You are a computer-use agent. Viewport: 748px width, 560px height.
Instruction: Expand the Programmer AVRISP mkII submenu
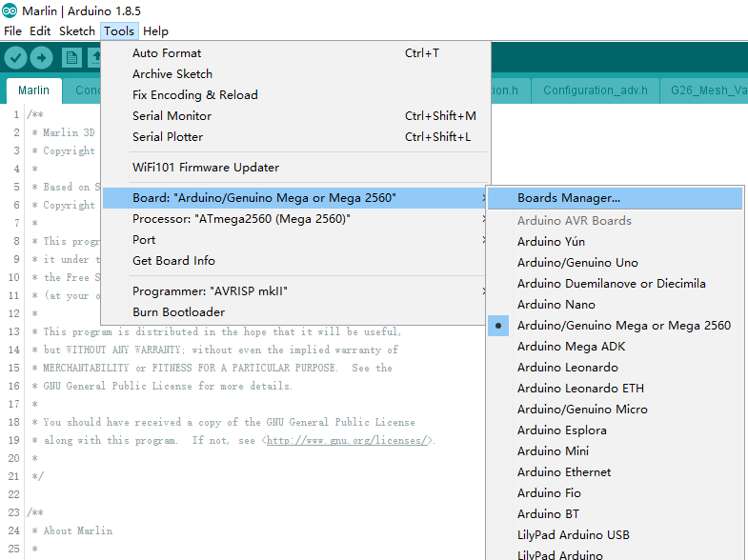tap(295, 291)
